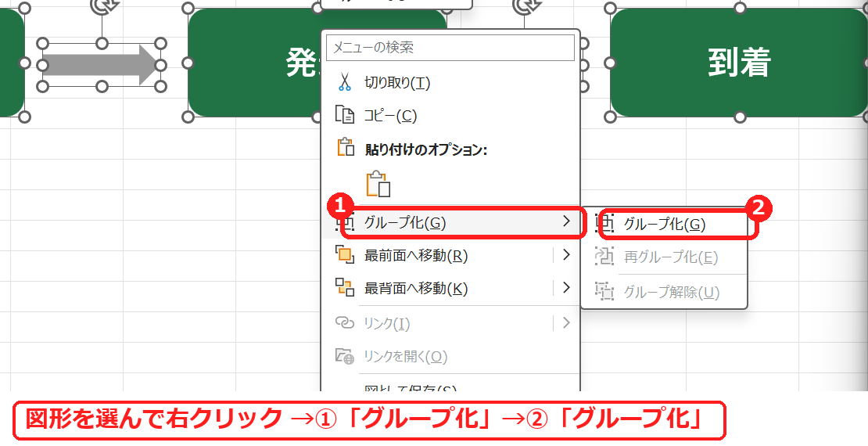
Task: Expand the 最前面へ移動 submenu arrow
Action: (x=565, y=255)
